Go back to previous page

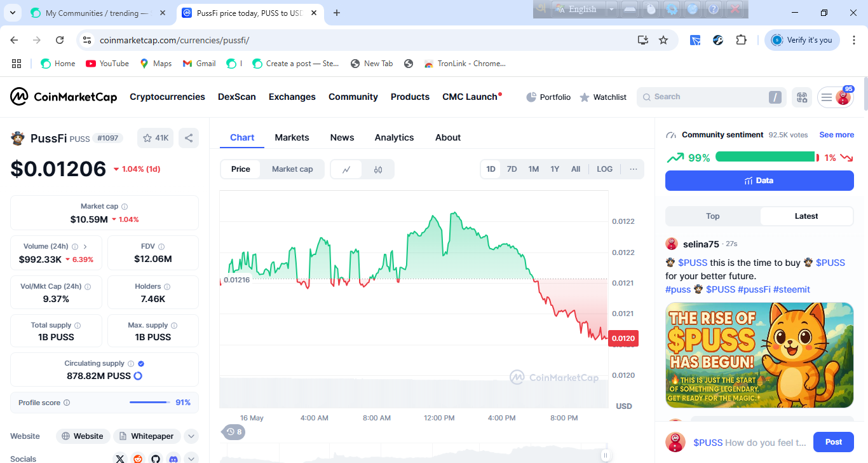point(15,40)
